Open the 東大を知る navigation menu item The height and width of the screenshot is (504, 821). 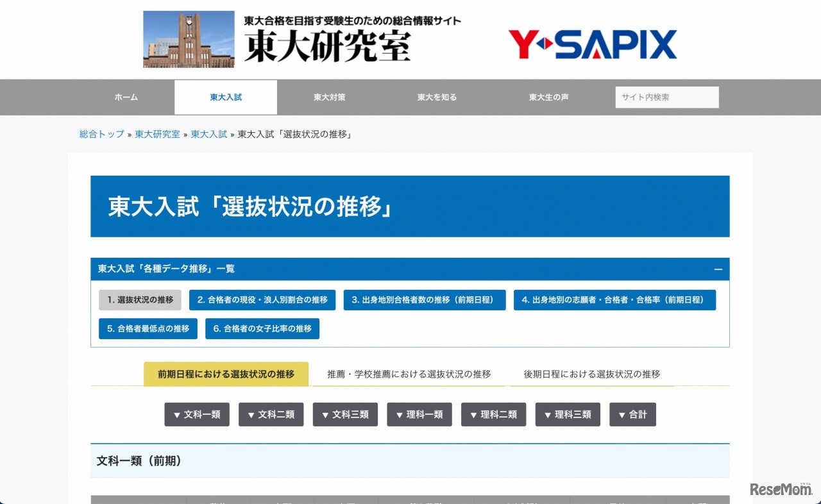(436, 97)
